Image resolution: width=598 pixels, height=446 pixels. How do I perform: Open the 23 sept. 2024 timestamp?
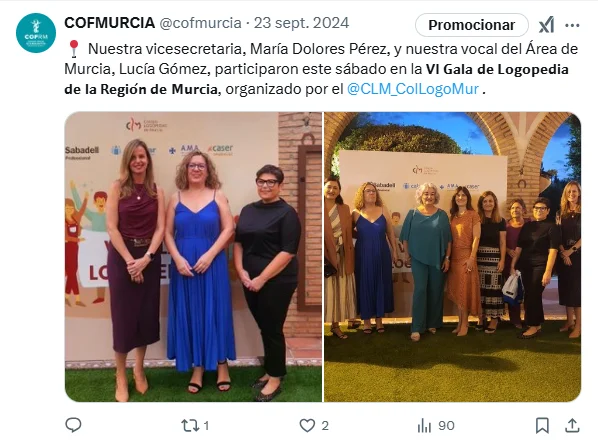(301, 23)
